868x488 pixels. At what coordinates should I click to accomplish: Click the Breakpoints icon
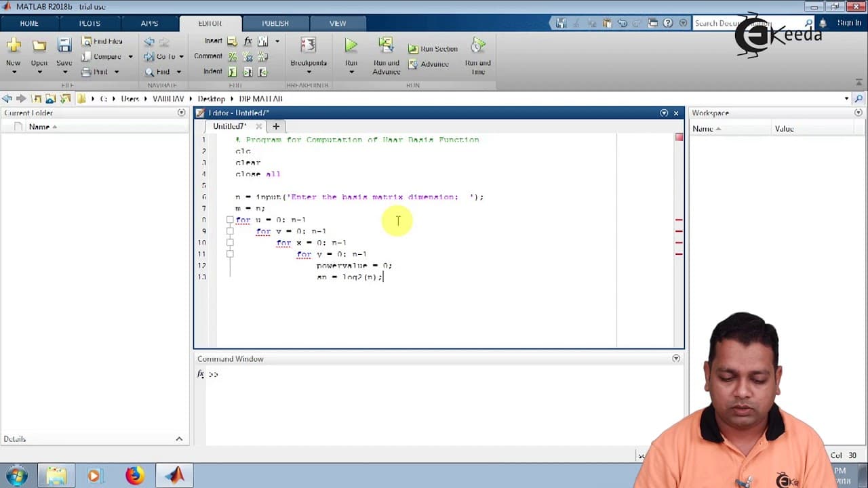(309, 45)
